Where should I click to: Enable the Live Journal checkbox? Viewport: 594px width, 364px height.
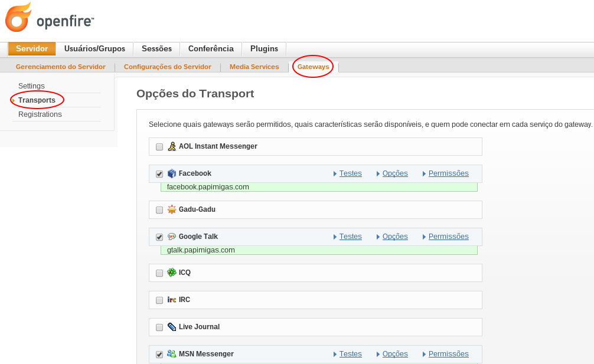coord(159,327)
